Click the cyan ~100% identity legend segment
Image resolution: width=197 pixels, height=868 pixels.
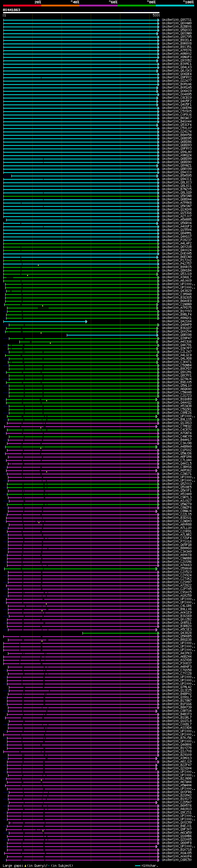(175, 6)
